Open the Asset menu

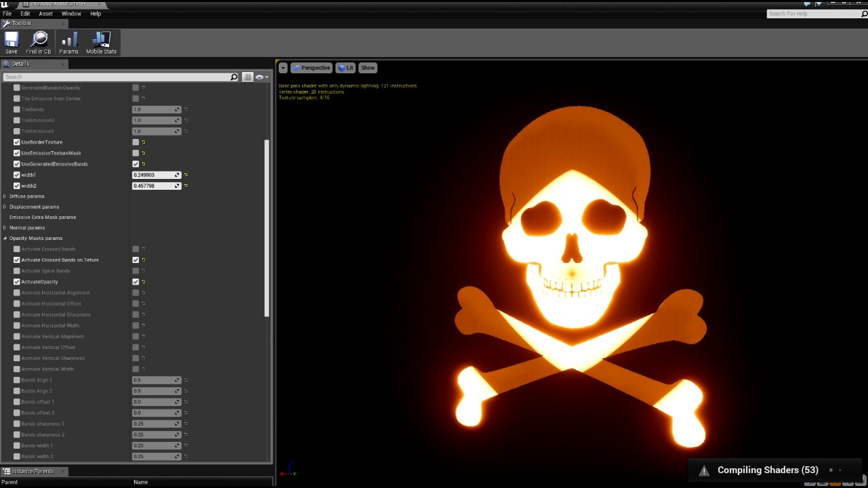click(45, 14)
